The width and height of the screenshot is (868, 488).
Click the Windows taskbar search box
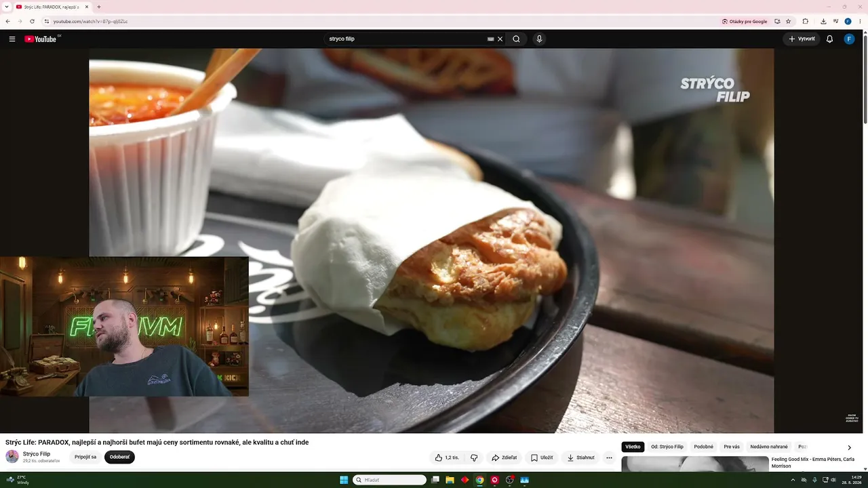point(389,480)
